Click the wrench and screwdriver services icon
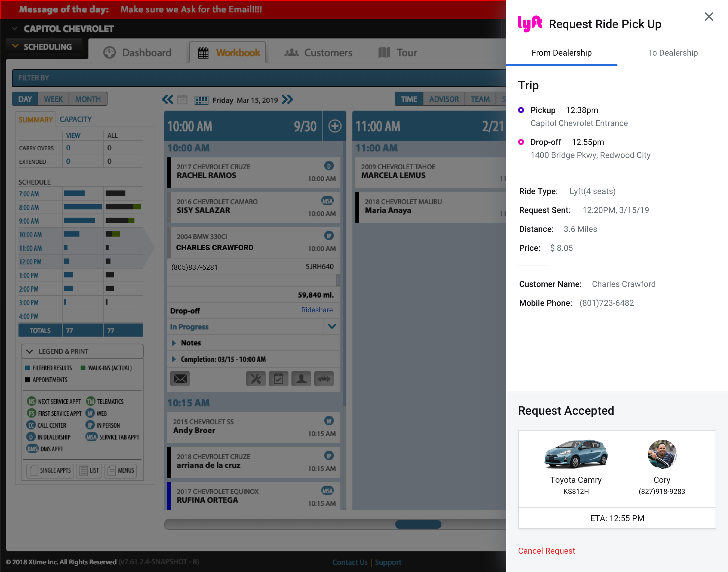 (256, 379)
